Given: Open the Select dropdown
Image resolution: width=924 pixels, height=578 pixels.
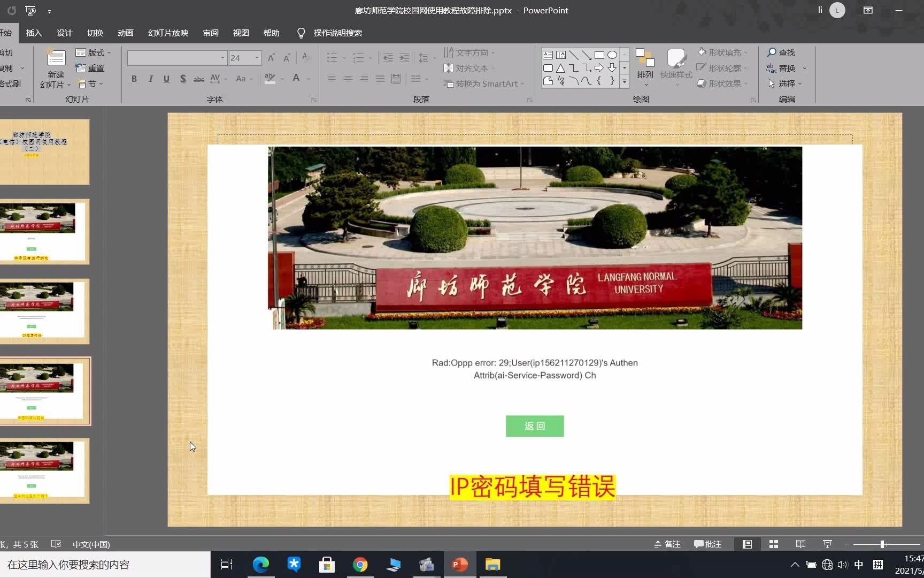Looking at the screenshot, I should (785, 83).
